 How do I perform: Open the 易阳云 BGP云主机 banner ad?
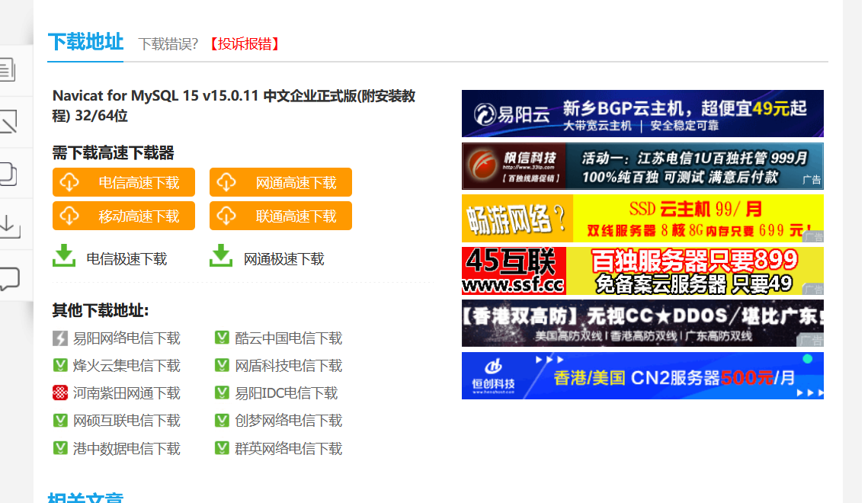tap(642, 114)
